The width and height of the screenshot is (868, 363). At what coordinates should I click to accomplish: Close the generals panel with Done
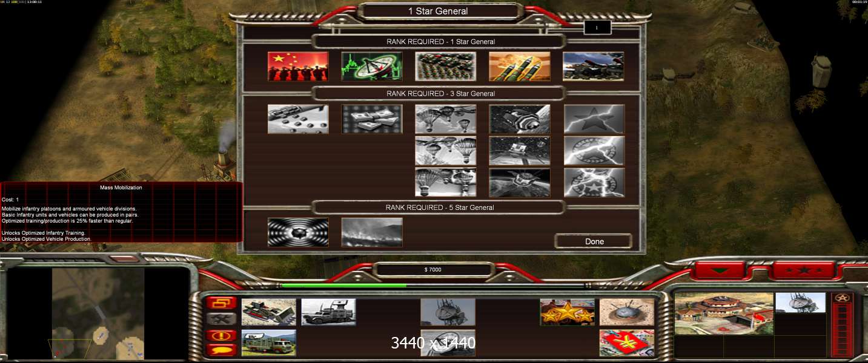click(x=594, y=241)
